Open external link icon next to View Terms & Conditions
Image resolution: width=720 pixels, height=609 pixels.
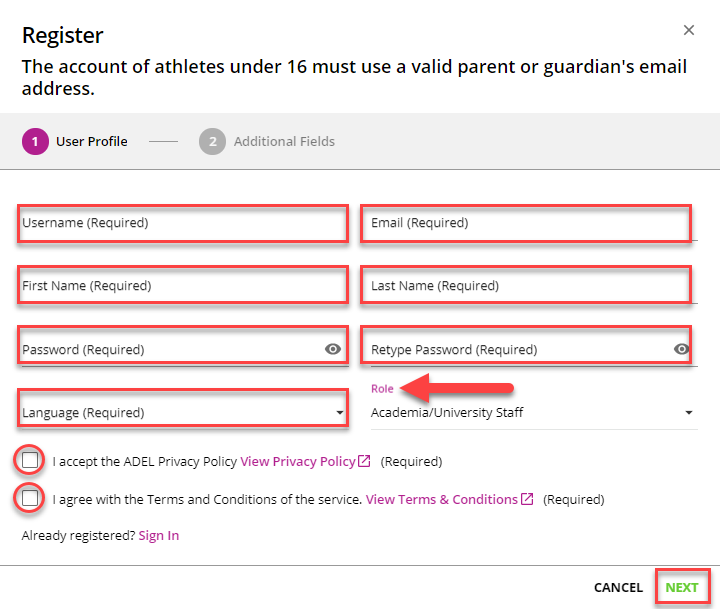tap(527, 499)
